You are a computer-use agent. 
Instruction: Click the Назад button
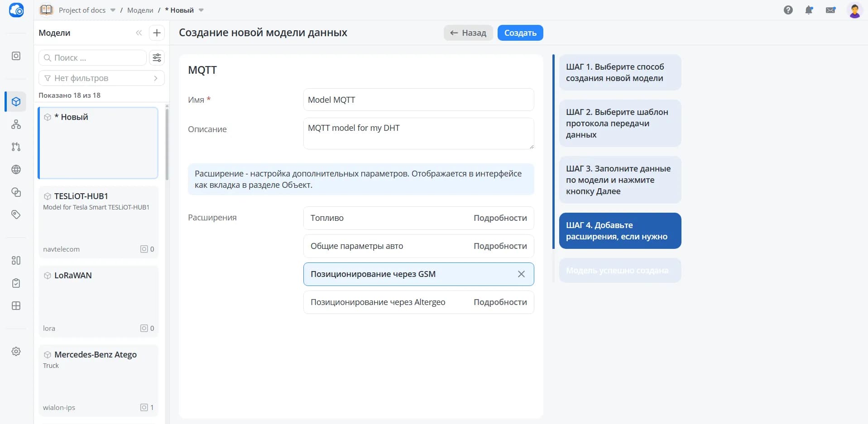pos(468,33)
